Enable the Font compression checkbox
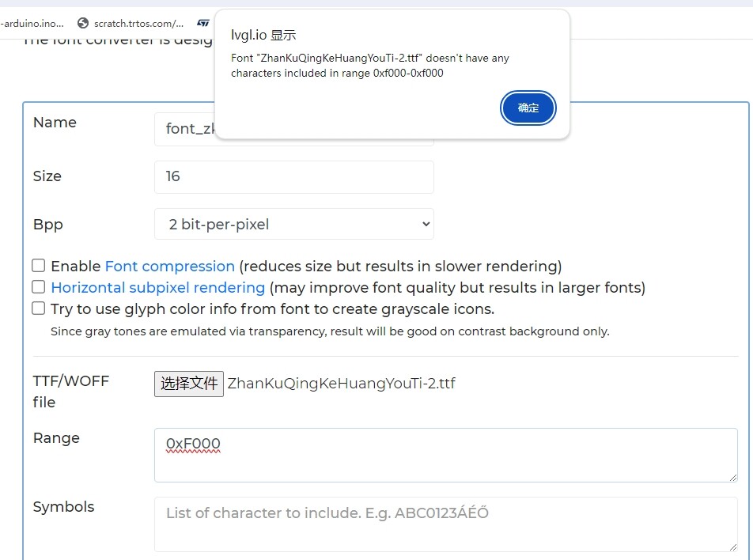The image size is (753, 560). [x=37, y=265]
